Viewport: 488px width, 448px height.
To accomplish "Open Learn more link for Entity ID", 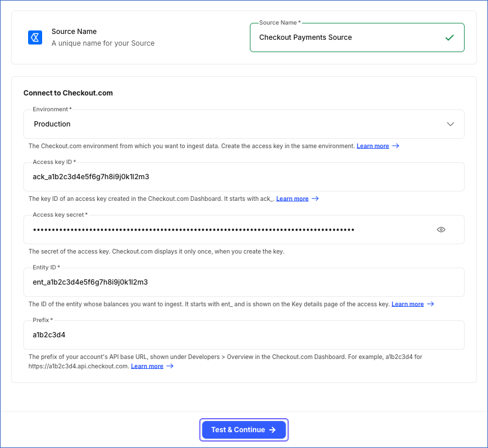I will [407, 304].
